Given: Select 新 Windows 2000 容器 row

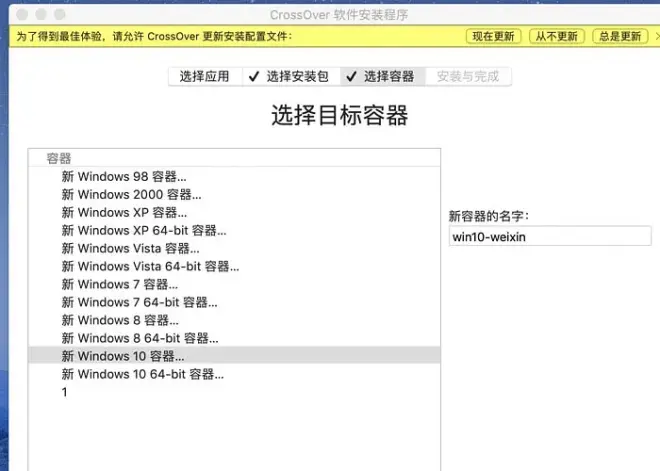Looking at the screenshot, I should 234,194.
